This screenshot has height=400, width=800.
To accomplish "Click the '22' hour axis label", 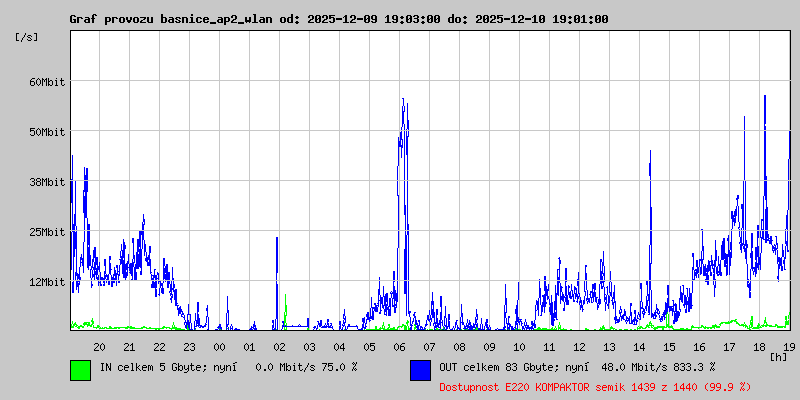I will [160, 347].
